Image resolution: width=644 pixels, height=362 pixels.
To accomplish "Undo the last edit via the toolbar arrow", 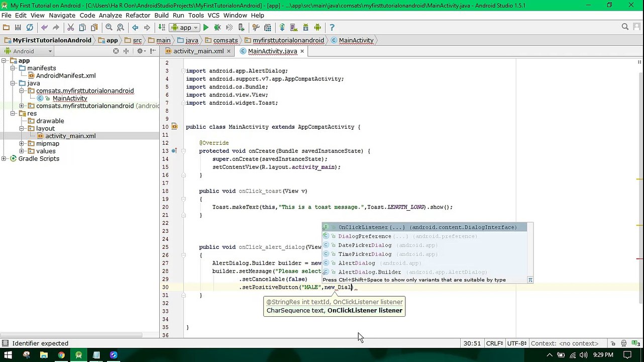I will [44, 28].
